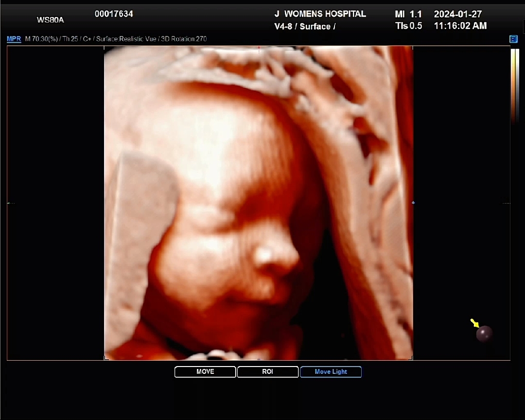Click the J WOMENS HOSPITAL label
The width and height of the screenshot is (525, 420).
[320, 14]
